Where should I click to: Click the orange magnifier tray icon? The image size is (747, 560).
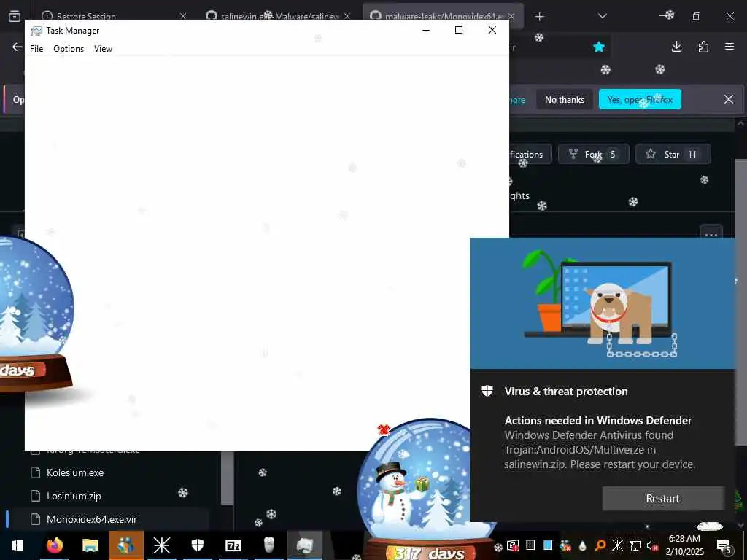600,545
